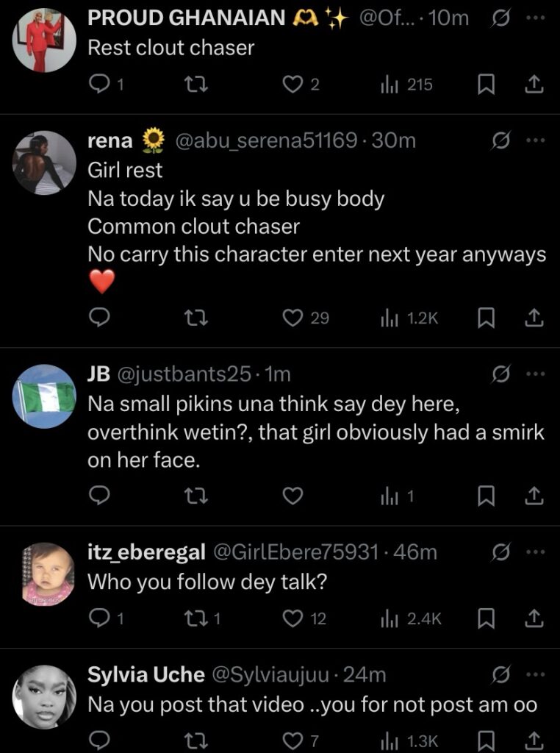Tap JB's Nigerian flag avatar
The image size is (560, 753).
(45, 396)
